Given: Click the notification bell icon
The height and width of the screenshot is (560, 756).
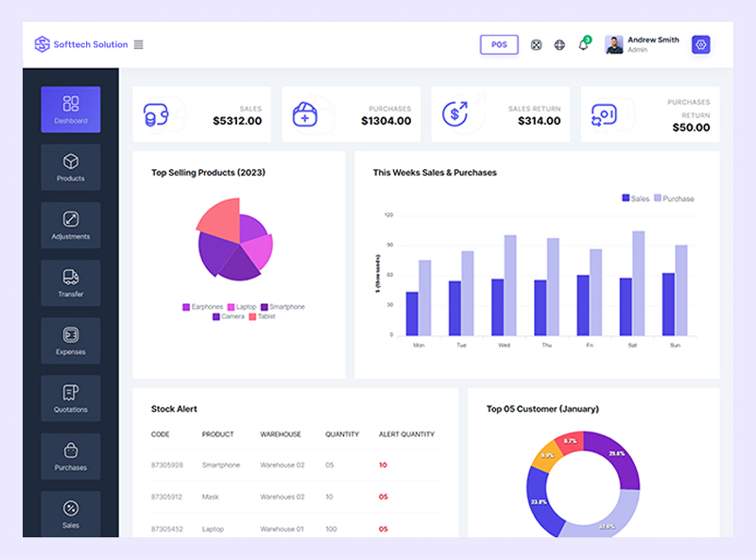Looking at the screenshot, I should click(x=583, y=44).
